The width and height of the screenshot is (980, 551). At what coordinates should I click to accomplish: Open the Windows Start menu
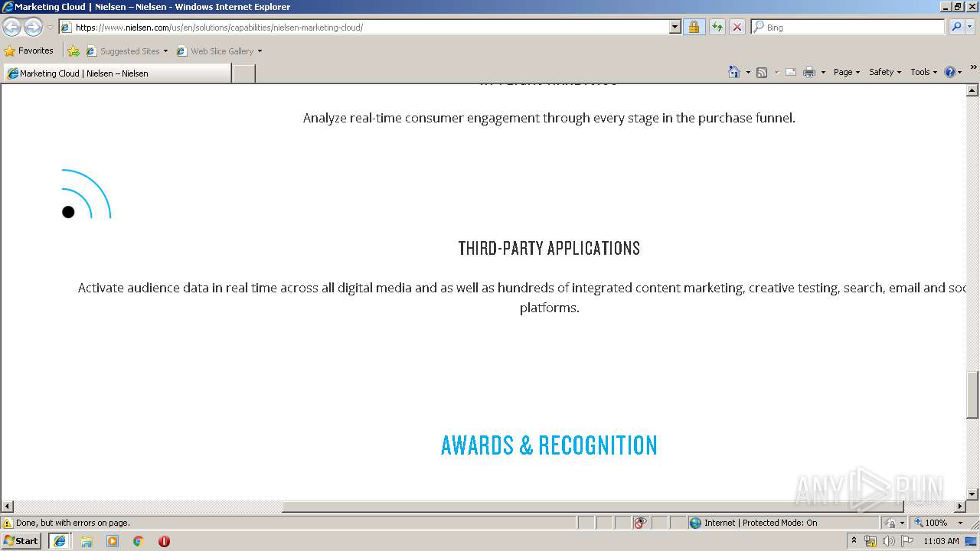click(21, 541)
